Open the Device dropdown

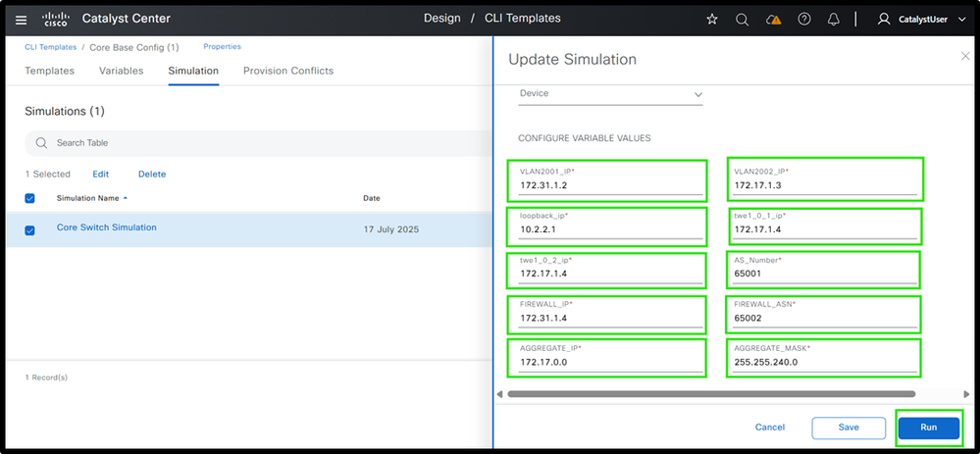pyautogui.click(x=610, y=94)
